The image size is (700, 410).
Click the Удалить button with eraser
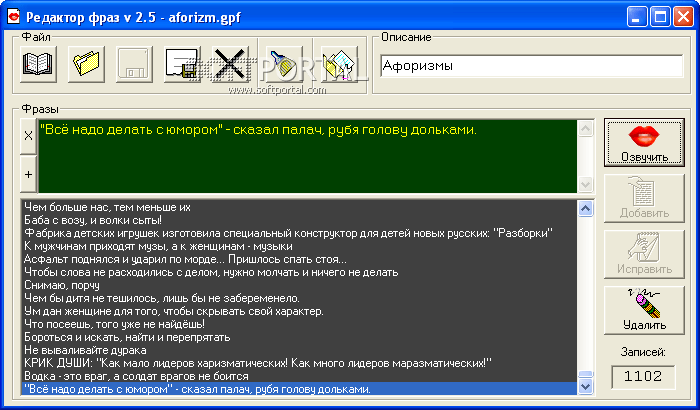click(x=644, y=310)
